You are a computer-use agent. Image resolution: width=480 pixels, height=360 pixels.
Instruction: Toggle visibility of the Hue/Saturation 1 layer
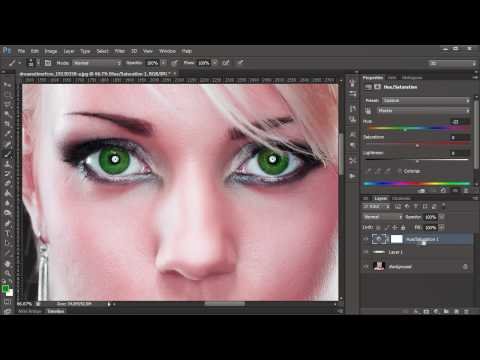(366, 239)
